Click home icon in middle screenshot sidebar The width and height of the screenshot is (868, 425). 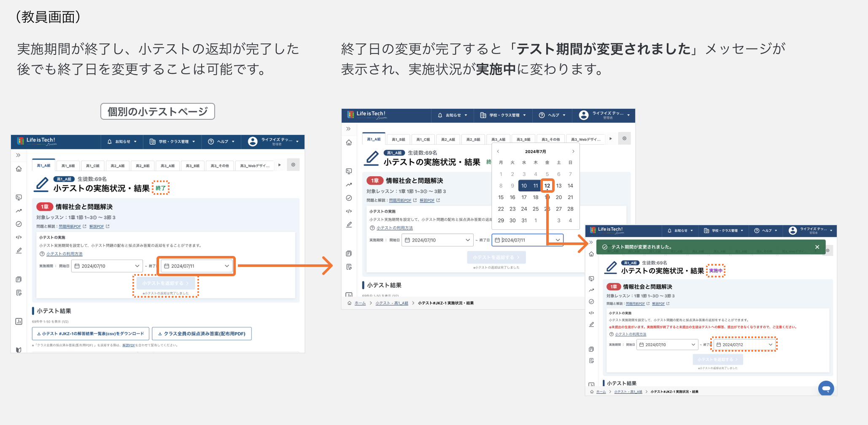349,143
